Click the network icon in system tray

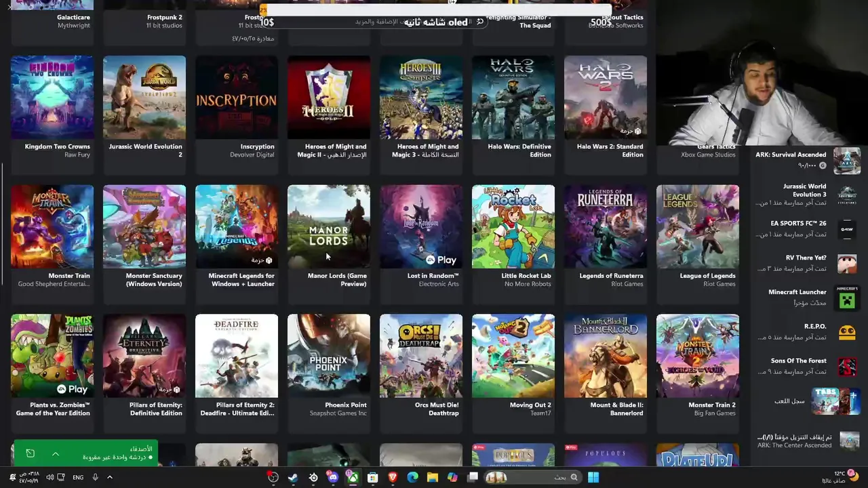pyautogui.click(x=61, y=477)
